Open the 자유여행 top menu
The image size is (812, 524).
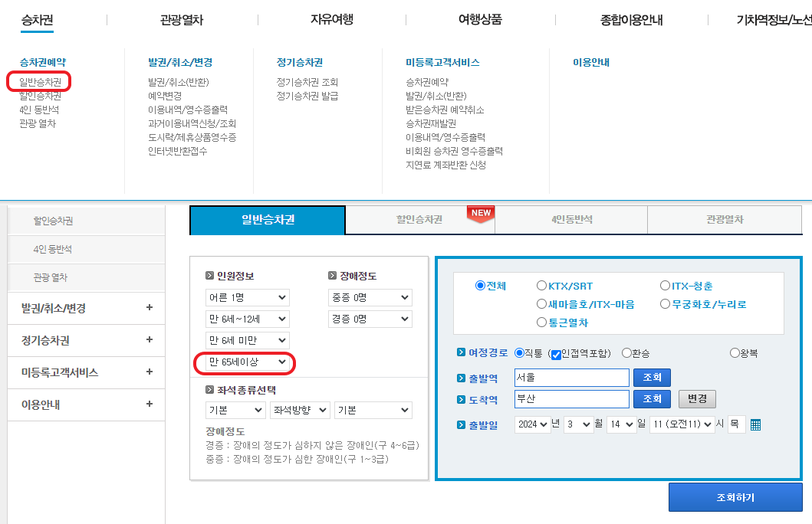click(x=332, y=20)
